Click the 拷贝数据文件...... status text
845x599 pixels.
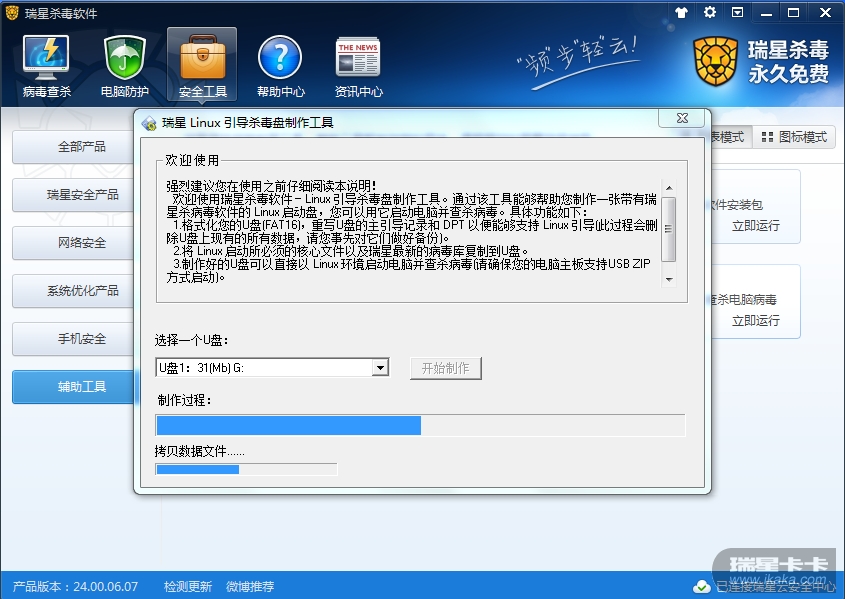tap(199, 451)
